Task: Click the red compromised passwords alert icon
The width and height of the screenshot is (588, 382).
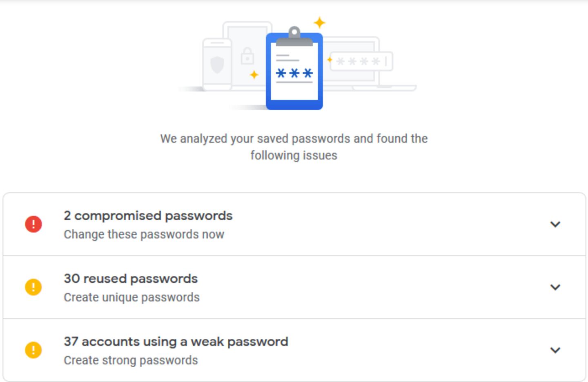Action: tap(33, 224)
